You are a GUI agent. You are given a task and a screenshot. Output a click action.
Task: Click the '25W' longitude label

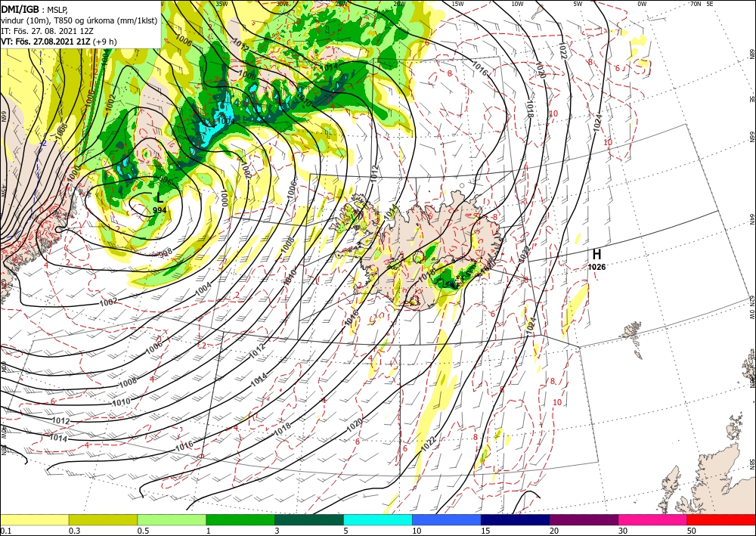coord(342,4)
